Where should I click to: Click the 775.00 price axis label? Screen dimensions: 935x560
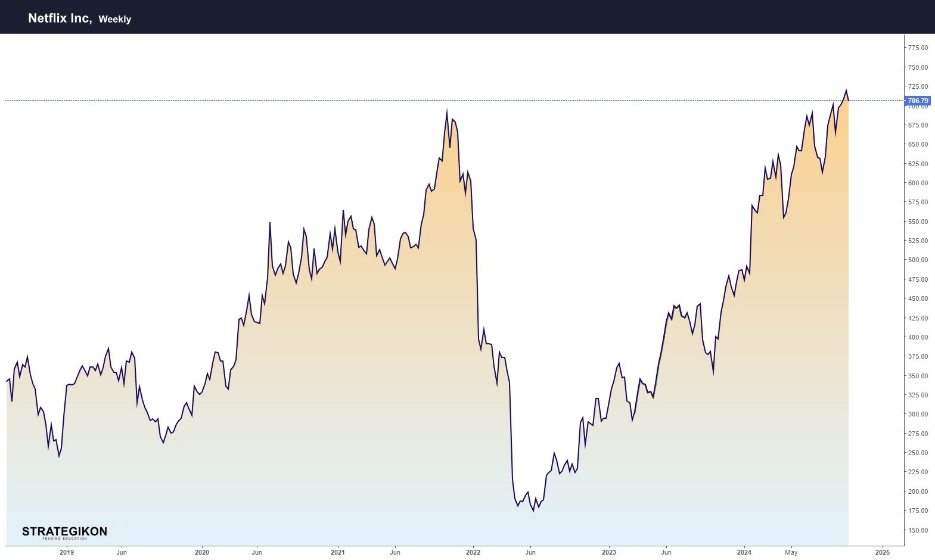coord(918,48)
